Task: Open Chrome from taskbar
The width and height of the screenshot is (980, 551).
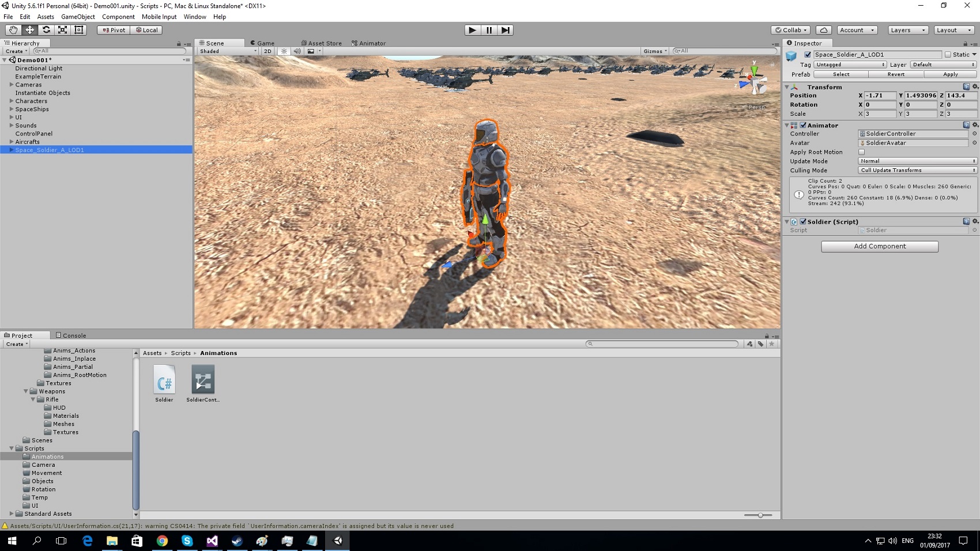Action: (162, 541)
